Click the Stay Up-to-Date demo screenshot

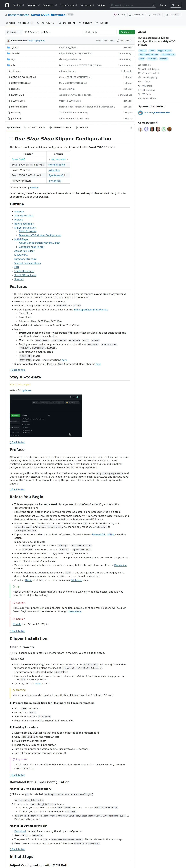46,416
